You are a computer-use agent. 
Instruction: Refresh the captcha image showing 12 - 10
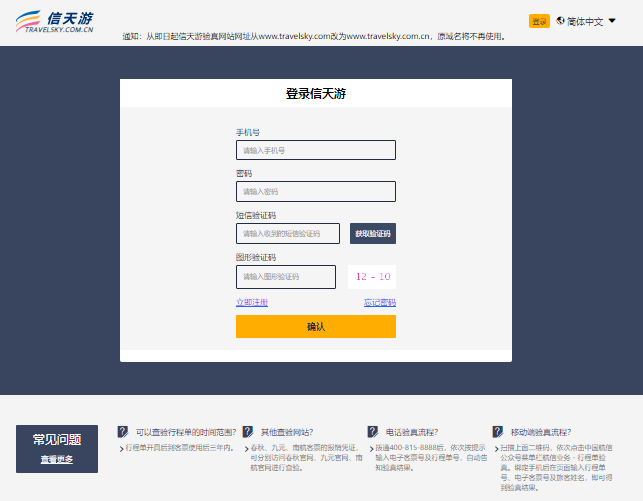pos(372,277)
